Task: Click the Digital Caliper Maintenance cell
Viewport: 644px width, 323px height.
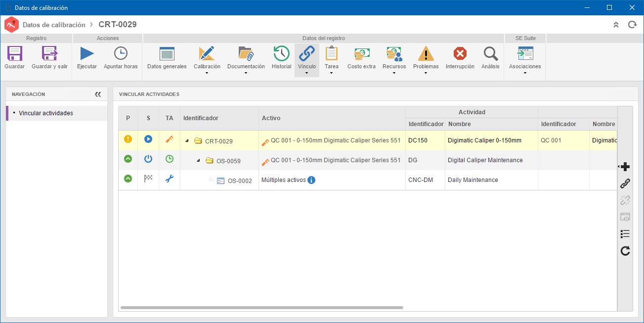Action: click(x=491, y=160)
